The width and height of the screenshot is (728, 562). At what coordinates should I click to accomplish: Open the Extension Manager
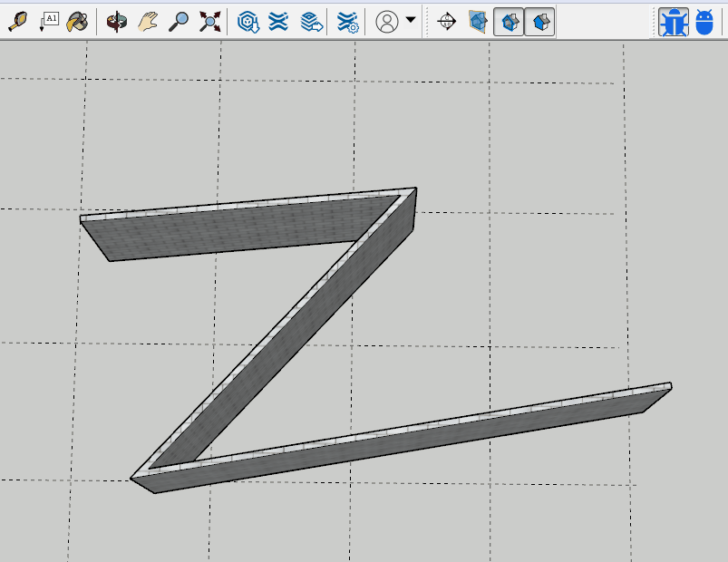pos(347,22)
